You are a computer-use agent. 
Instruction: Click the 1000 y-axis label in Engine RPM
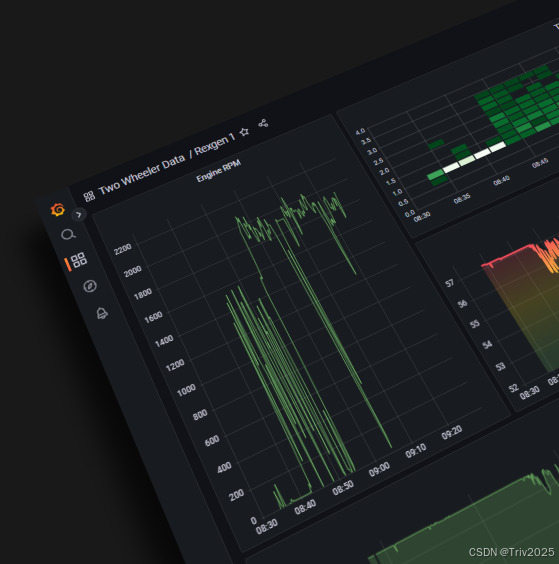click(x=186, y=390)
